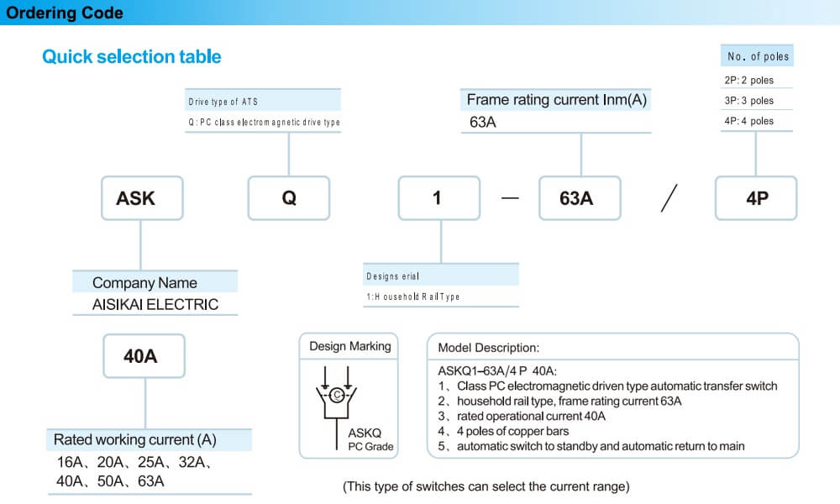Click the No. of poles label

coord(758,56)
